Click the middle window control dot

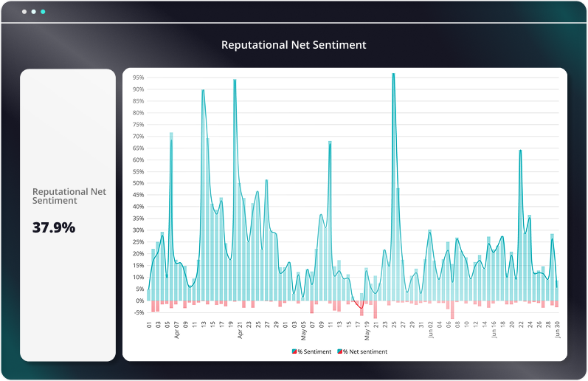coord(33,13)
